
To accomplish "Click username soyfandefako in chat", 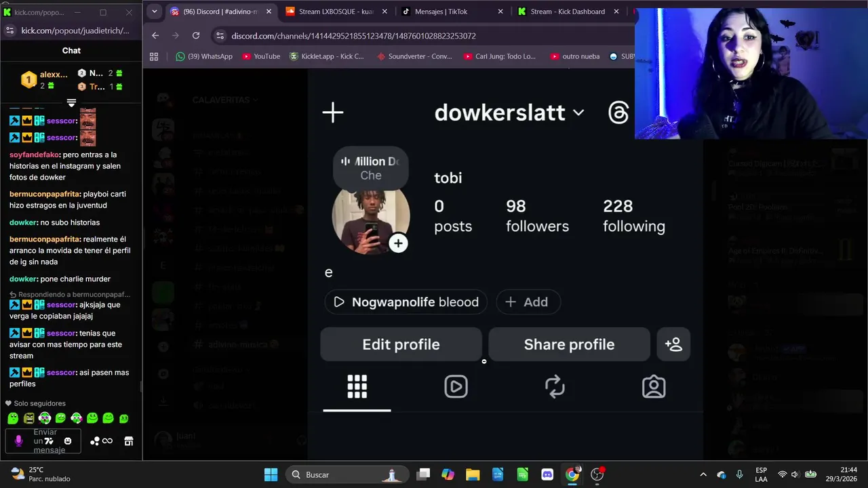I will coord(34,155).
